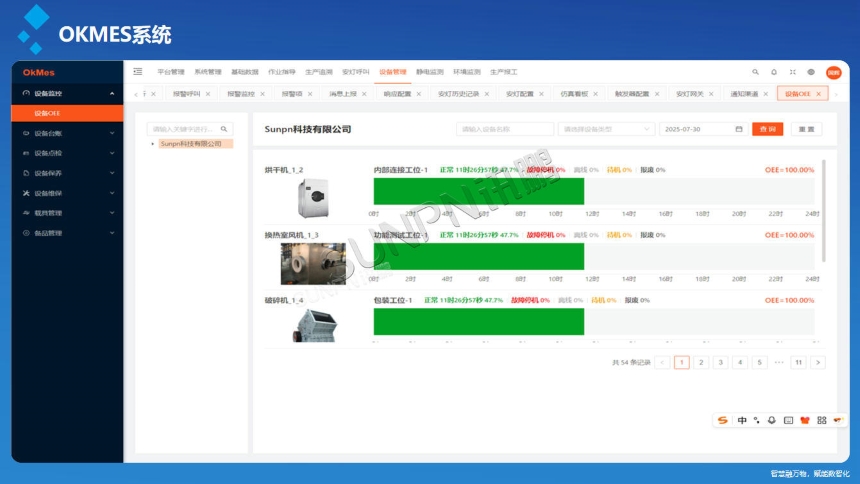Image resolution: width=860 pixels, height=484 pixels.
Task: Select 设备OEE in the left sidebar
Action: 67,113
